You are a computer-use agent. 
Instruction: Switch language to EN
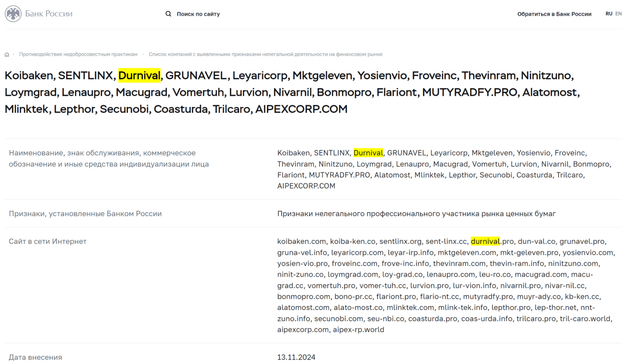pos(618,14)
